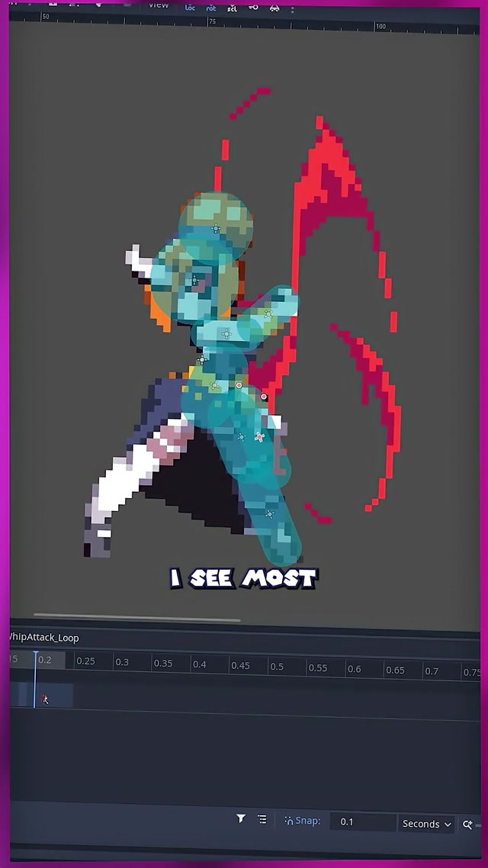Screen dimensions: 488x868
Task: Toggle Snap in the animation panel
Action: [x=302, y=821]
